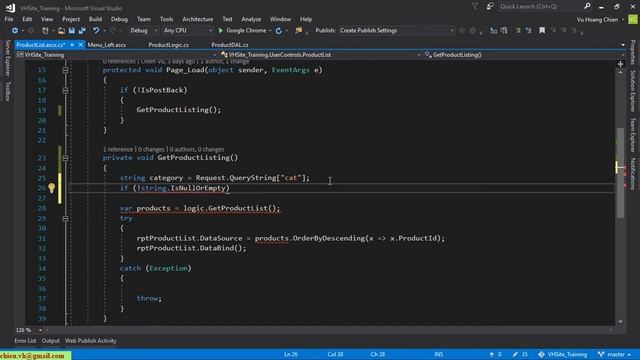Open the Server Explorer side tab

click(7, 58)
